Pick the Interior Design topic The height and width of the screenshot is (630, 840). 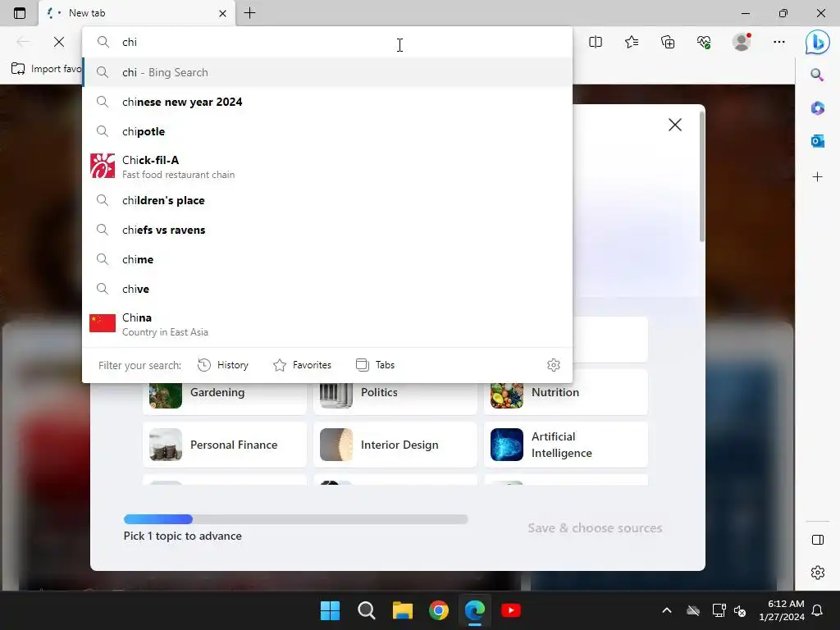pos(395,445)
